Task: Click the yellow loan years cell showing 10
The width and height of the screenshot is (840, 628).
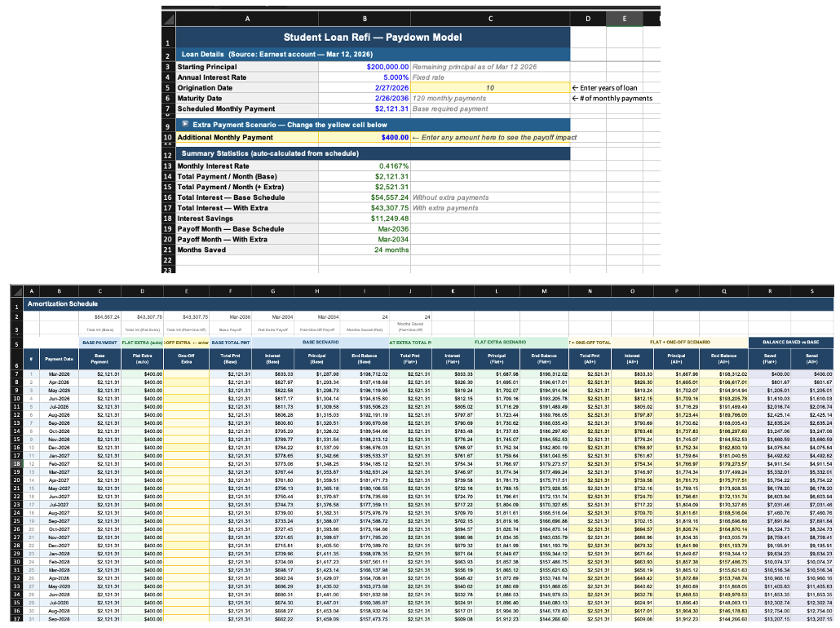Action: (490, 88)
